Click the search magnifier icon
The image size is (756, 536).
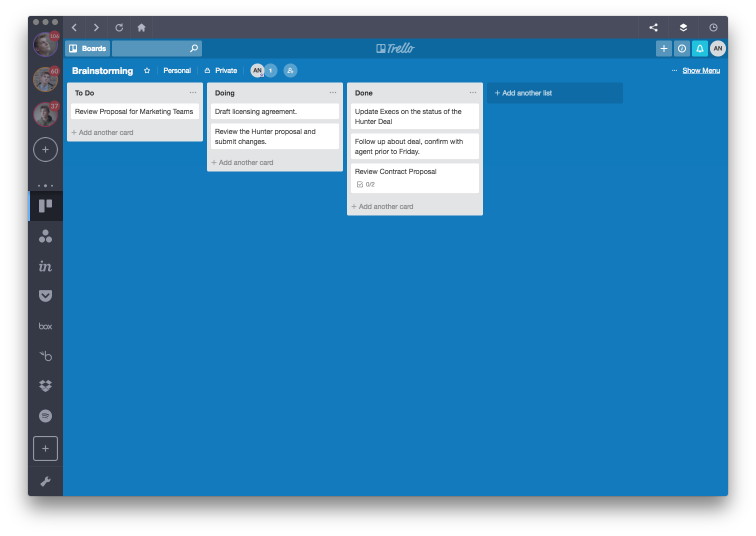pos(194,48)
